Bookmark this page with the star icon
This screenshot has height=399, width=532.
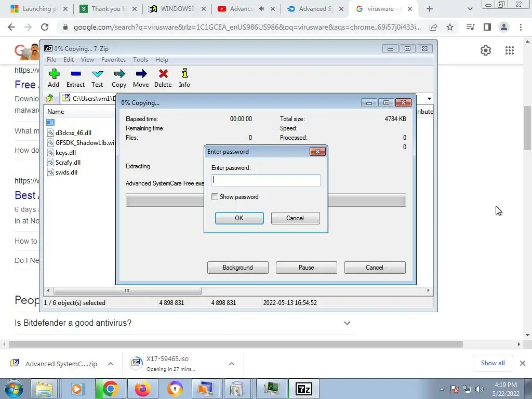(450, 27)
